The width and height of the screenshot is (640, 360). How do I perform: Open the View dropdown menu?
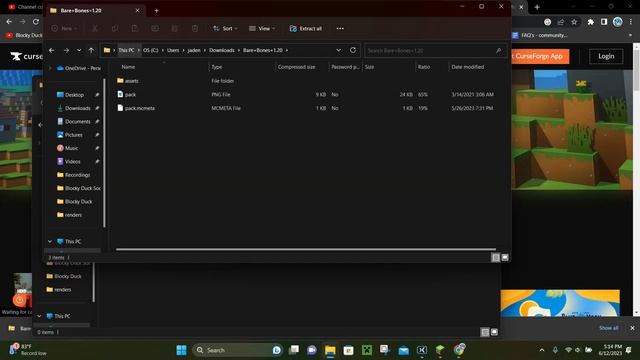tap(262, 28)
